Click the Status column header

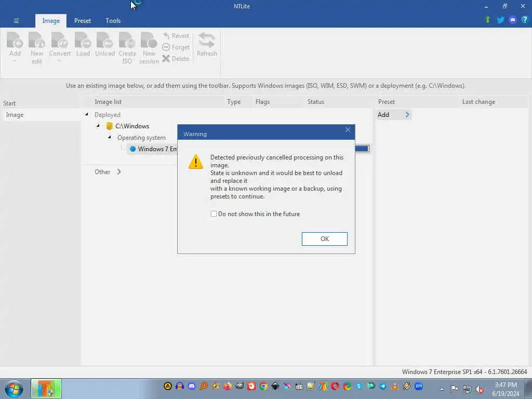[x=315, y=102]
